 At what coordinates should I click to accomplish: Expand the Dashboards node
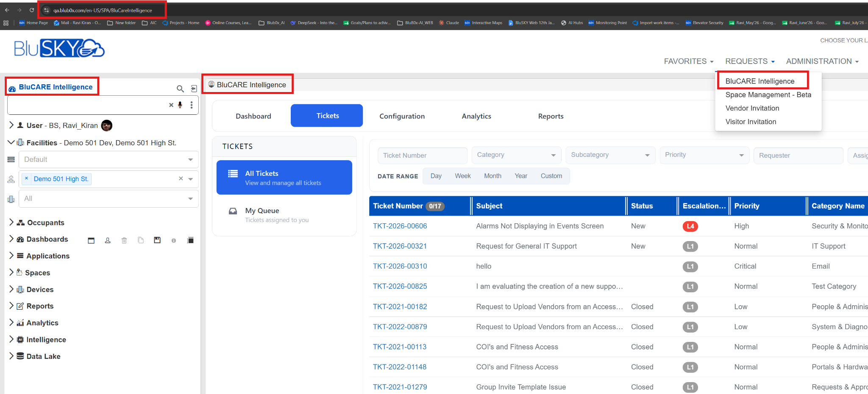(11, 239)
